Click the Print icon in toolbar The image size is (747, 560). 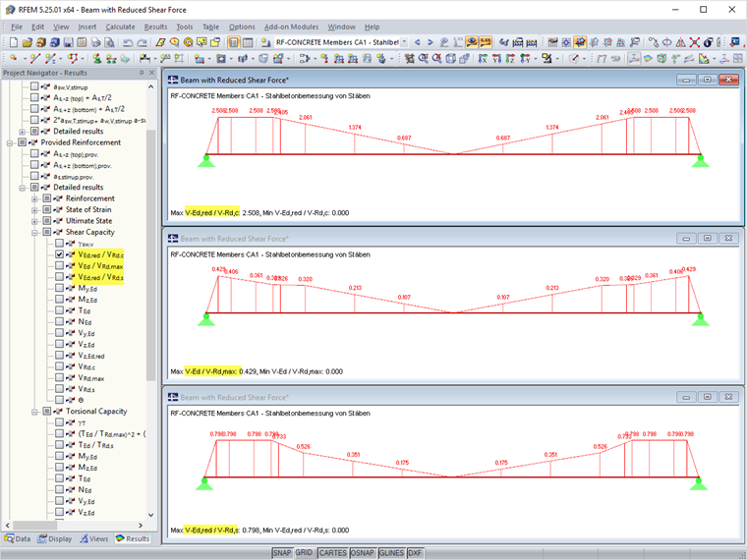96,42
